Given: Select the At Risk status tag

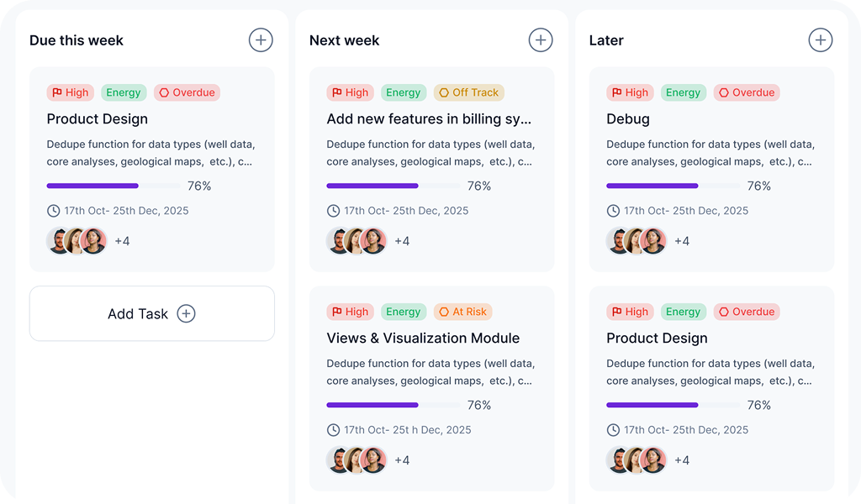Looking at the screenshot, I should pyautogui.click(x=462, y=312).
